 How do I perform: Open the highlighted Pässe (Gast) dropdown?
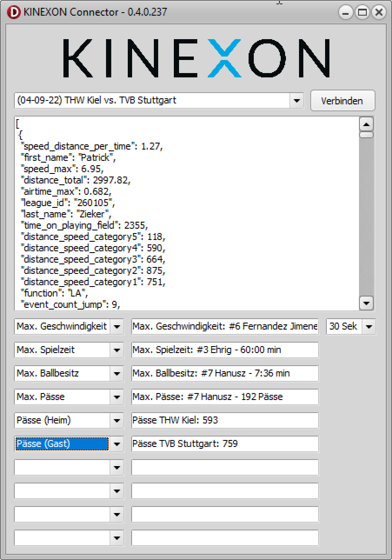pyautogui.click(x=116, y=444)
